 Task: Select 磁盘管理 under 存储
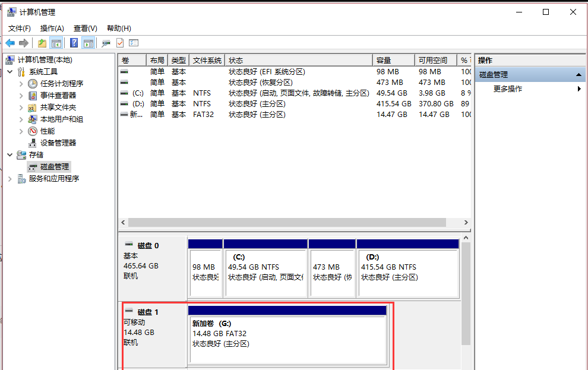coord(53,166)
